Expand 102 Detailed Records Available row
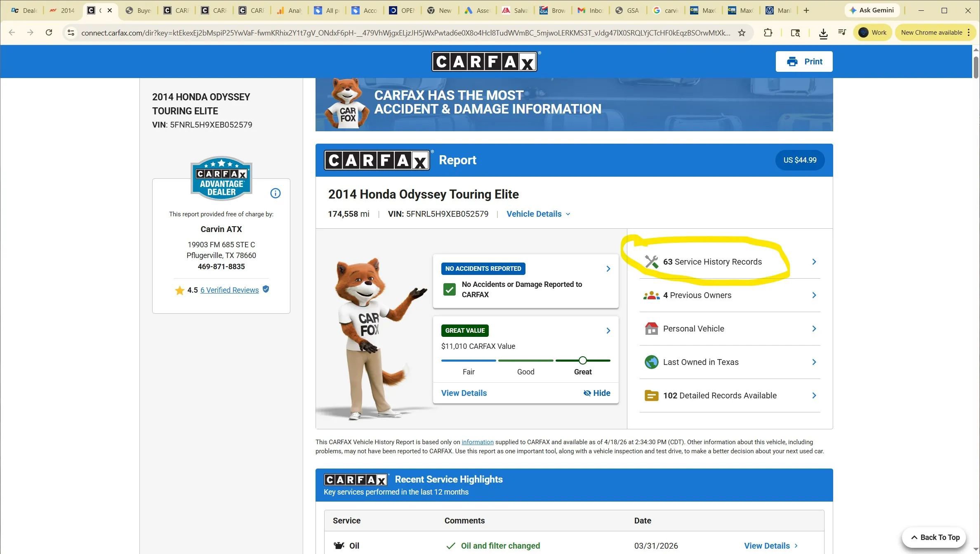 pos(730,395)
